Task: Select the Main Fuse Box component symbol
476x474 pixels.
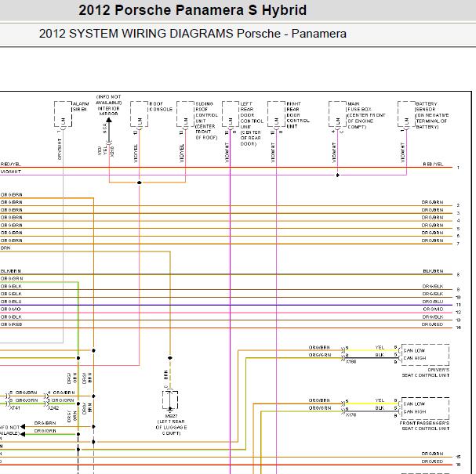Action: tap(337, 114)
